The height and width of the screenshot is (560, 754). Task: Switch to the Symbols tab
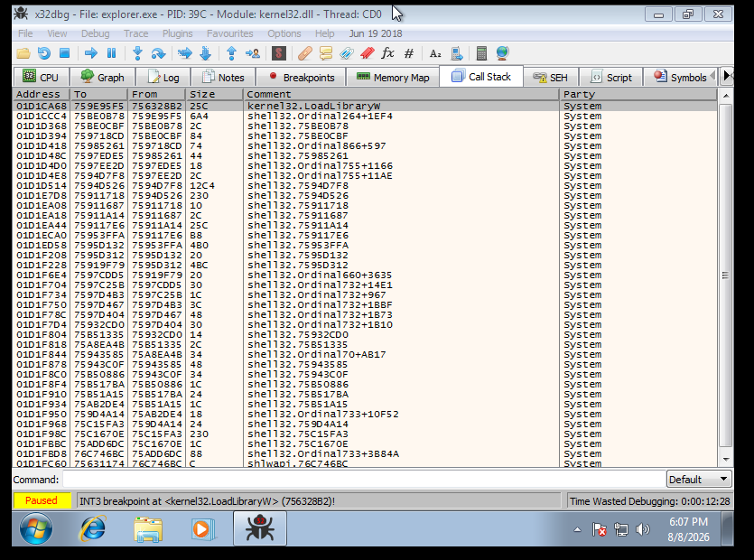click(x=679, y=78)
